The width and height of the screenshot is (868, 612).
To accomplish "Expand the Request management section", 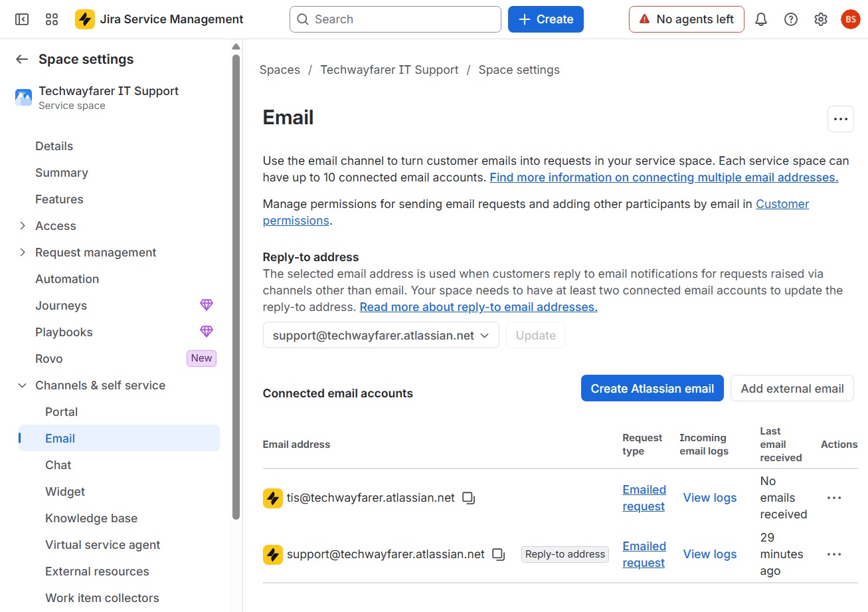I will click(x=23, y=253).
